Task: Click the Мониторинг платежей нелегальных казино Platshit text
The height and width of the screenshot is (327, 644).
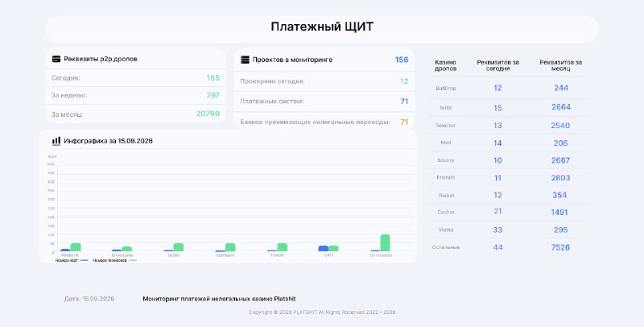Action: pos(219,299)
